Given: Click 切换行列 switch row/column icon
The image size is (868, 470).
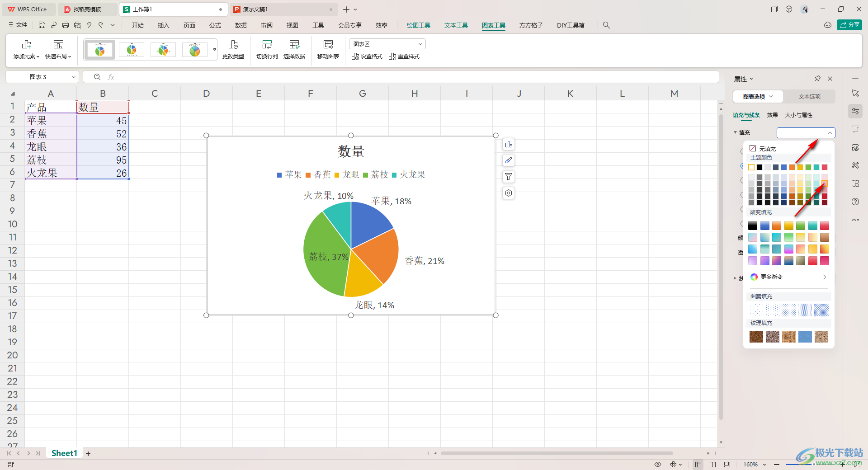Looking at the screenshot, I should (x=267, y=50).
